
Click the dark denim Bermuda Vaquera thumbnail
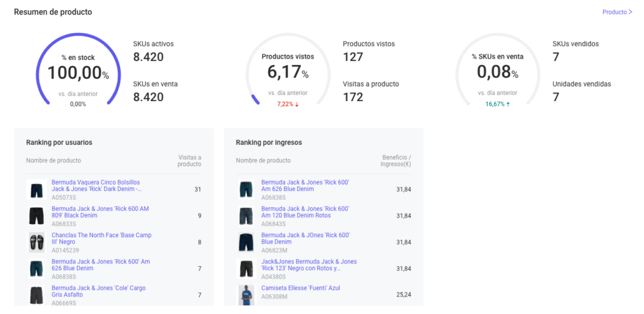pos(37,189)
